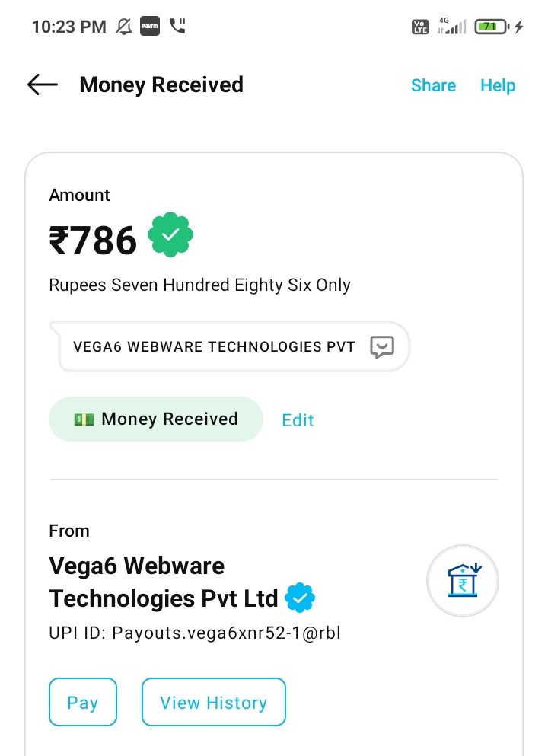The width and height of the screenshot is (548, 756).
Task: Edit the Money Received tag
Action: point(298,420)
